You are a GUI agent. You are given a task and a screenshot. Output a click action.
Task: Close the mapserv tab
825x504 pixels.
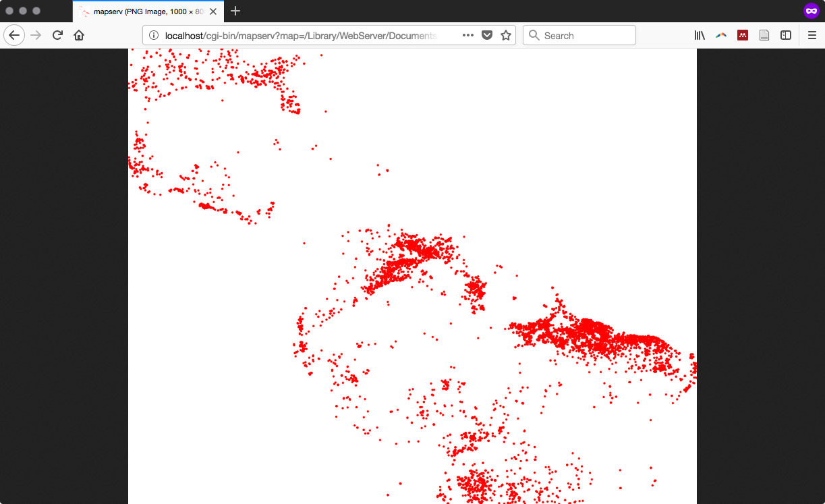click(x=213, y=11)
